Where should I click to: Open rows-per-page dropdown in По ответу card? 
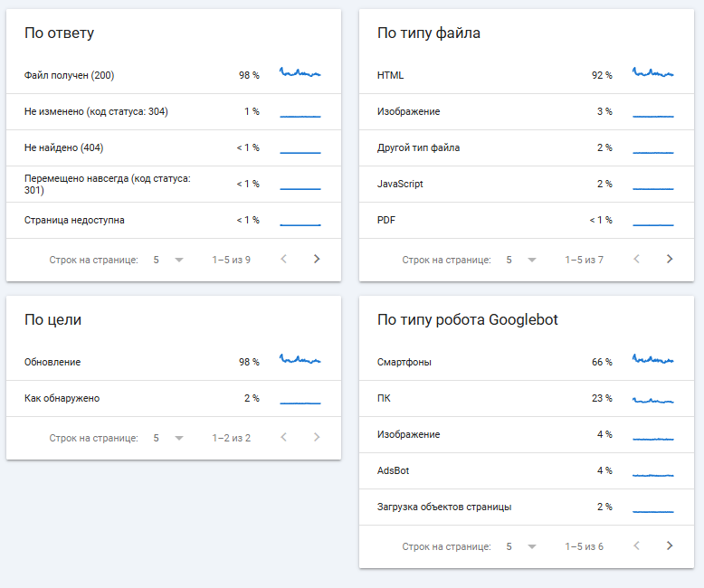pos(168,260)
